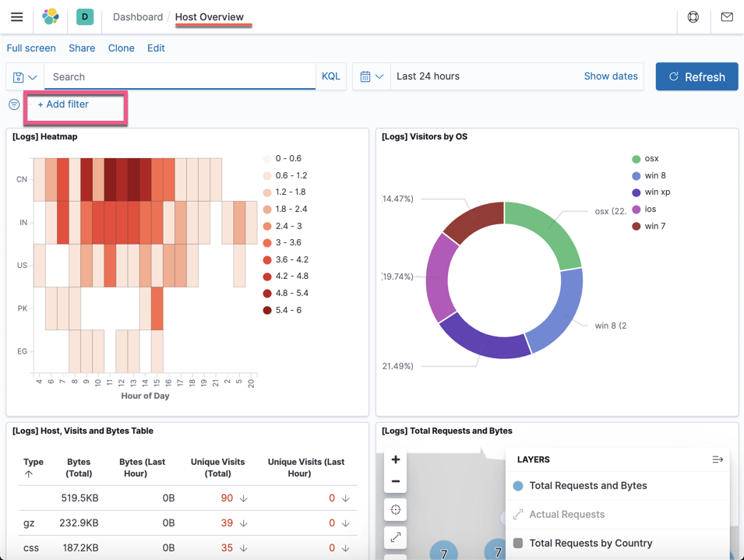Open the hamburger navigation menu
Screen dimensions: 744x560
coord(16,17)
